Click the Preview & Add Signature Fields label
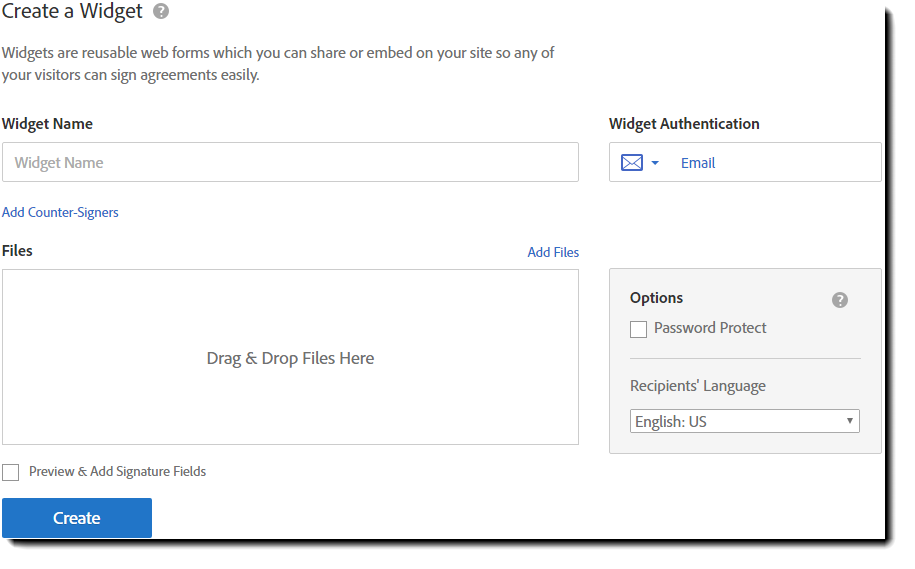The image size is (915, 569). point(117,471)
